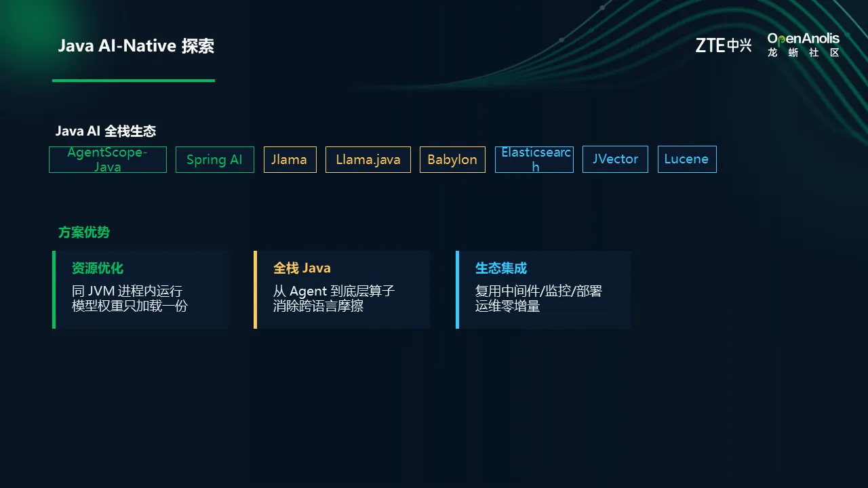Click the ZTE 中兴 logo

(x=724, y=45)
